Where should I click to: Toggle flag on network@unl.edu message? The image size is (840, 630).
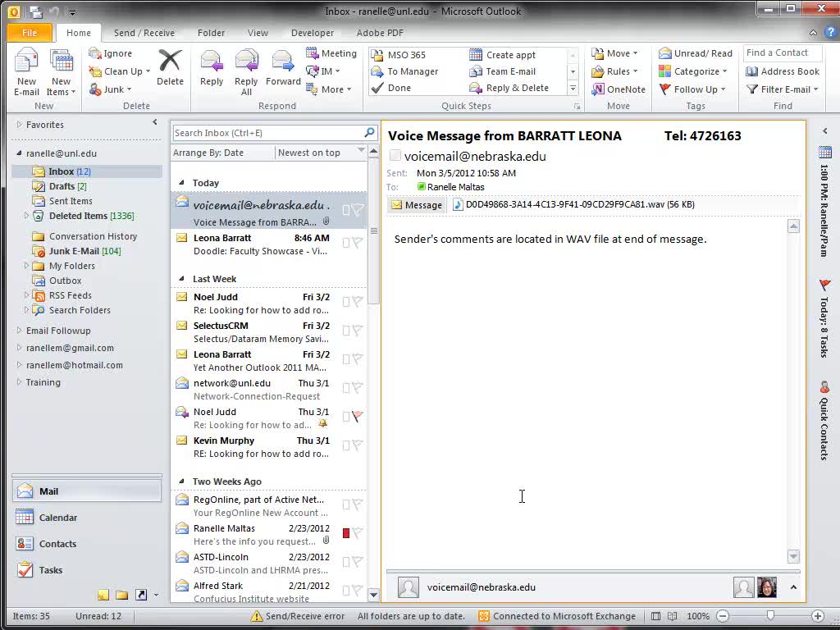point(358,387)
